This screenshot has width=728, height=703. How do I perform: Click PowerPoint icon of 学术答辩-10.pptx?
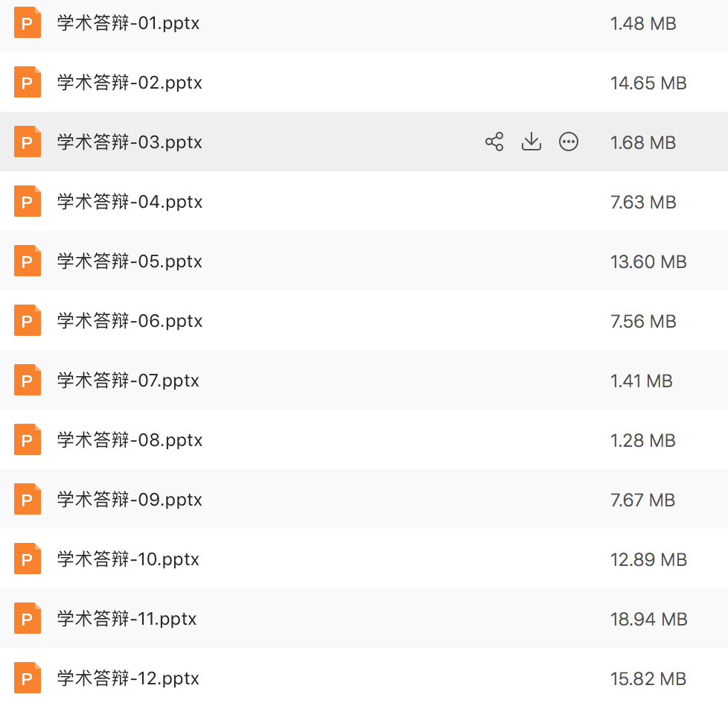(28, 559)
